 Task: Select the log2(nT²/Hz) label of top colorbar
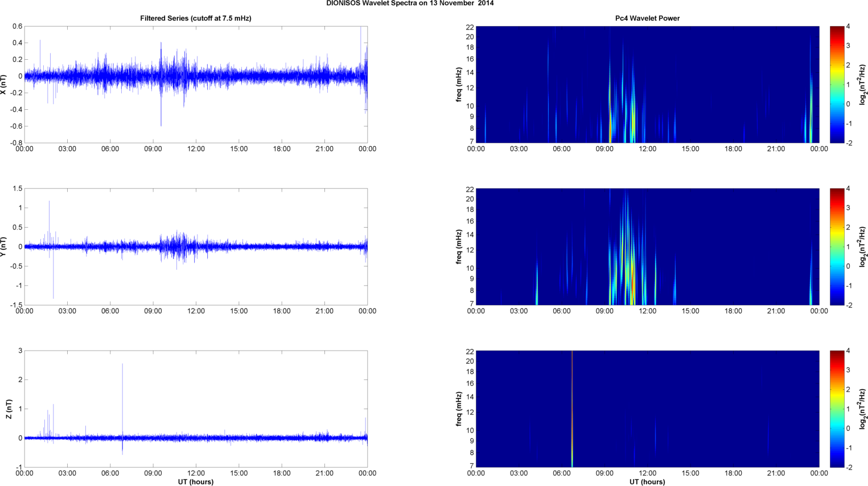click(x=863, y=84)
